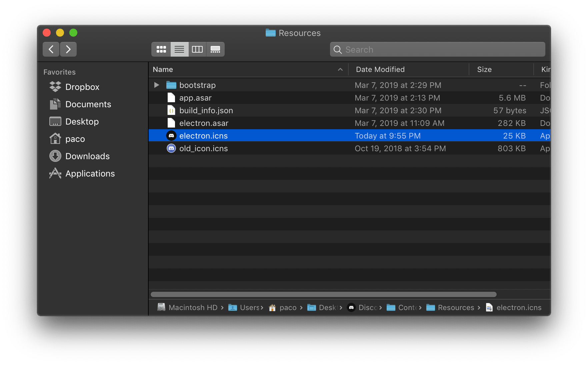
Task: Go to paco in path bar
Action: pos(283,307)
